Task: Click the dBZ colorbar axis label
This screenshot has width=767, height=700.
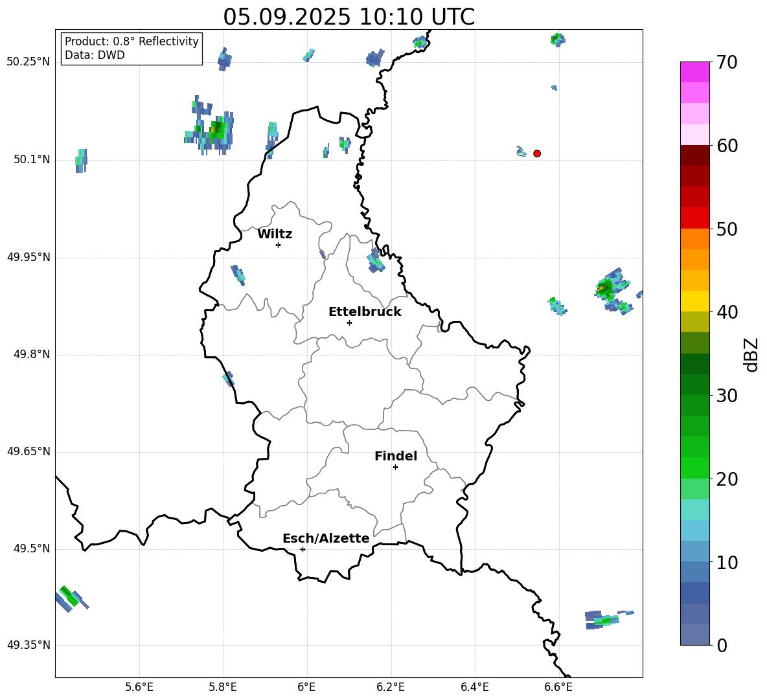Action: [x=751, y=354]
